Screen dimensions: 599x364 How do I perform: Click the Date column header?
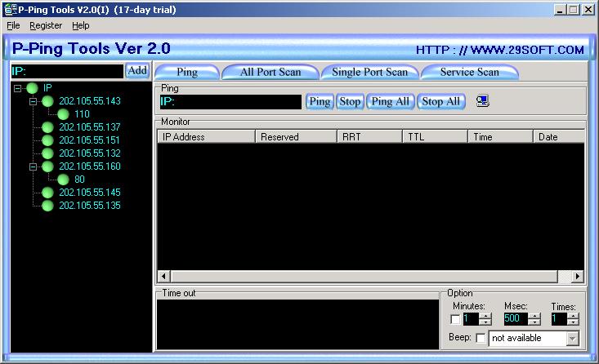tap(559, 136)
